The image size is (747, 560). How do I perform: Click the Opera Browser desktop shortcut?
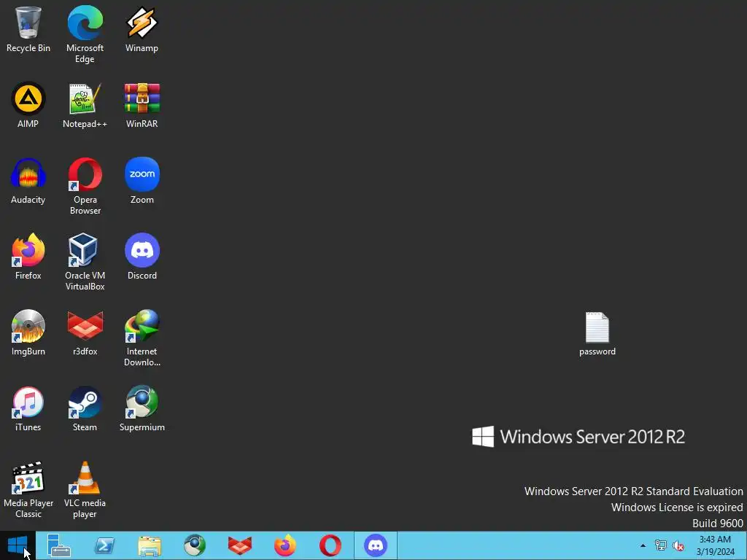coord(85,186)
